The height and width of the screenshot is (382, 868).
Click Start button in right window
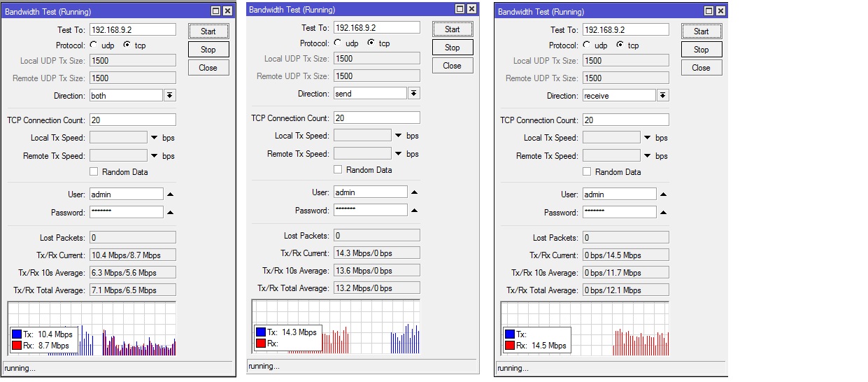(x=702, y=31)
